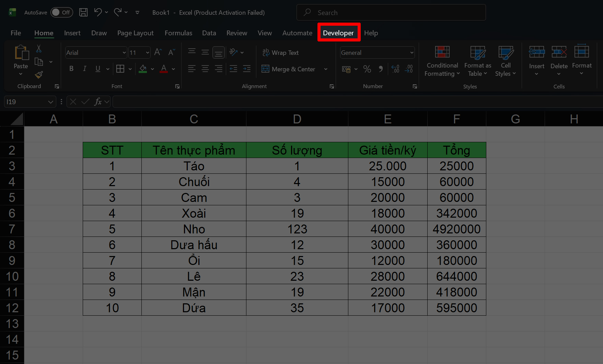Image resolution: width=603 pixels, height=364 pixels.
Task: Open the Formulas ribbon tab
Action: pyautogui.click(x=178, y=33)
